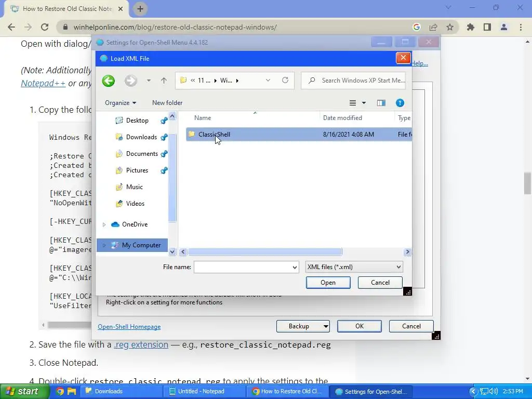Viewport: 532px width, 399px height.
Task: Click the File name input field
Action: (243, 267)
